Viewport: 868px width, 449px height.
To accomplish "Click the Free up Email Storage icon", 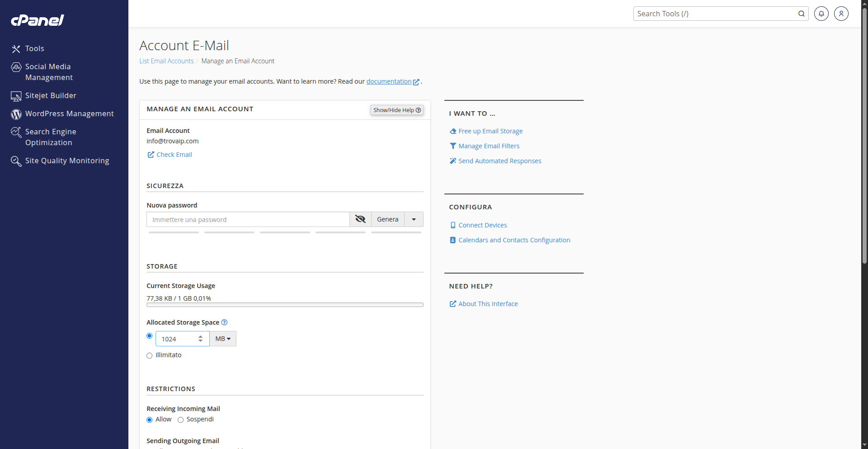I will [x=453, y=131].
